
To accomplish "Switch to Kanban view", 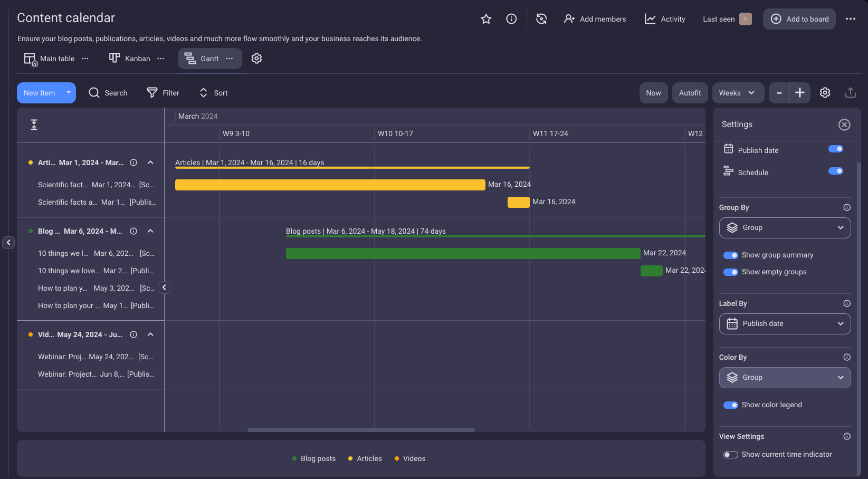I will point(130,59).
